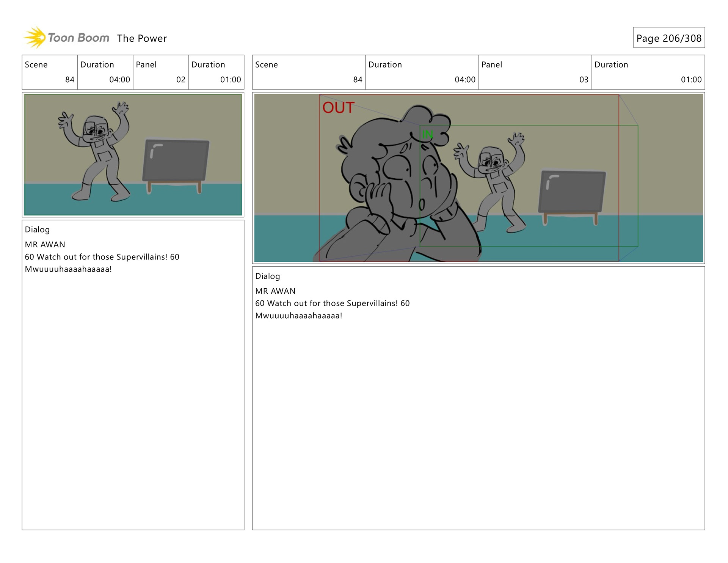This screenshot has height=563, width=728.
Task: Click the TV in the right panel
Action: pyautogui.click(x=572, y=192)
